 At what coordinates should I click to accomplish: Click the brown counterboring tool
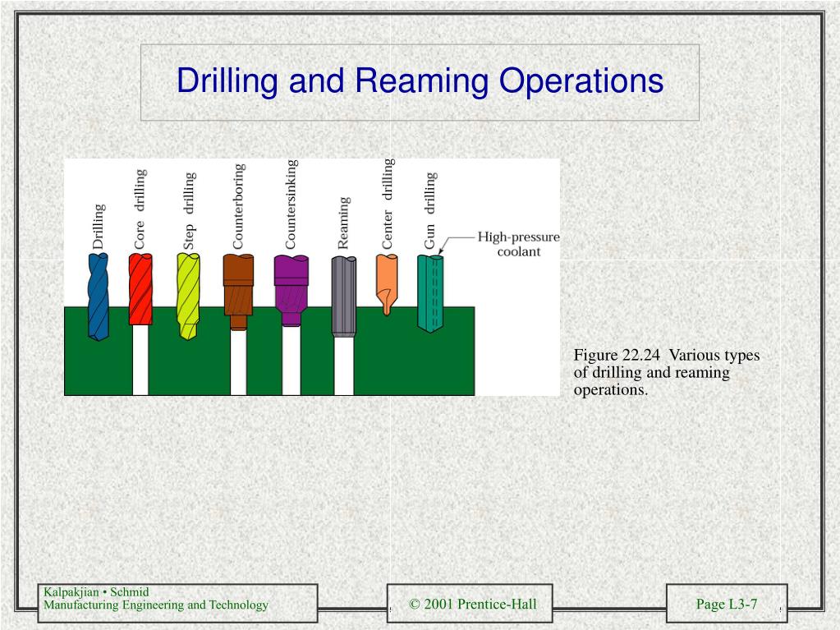pyautogui.click(x=238, y=292)
